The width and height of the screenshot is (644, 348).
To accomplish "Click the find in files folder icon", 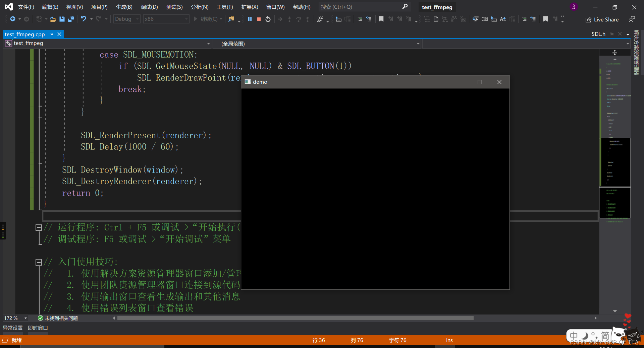I will pyautogui.click(x=231, y=19).
